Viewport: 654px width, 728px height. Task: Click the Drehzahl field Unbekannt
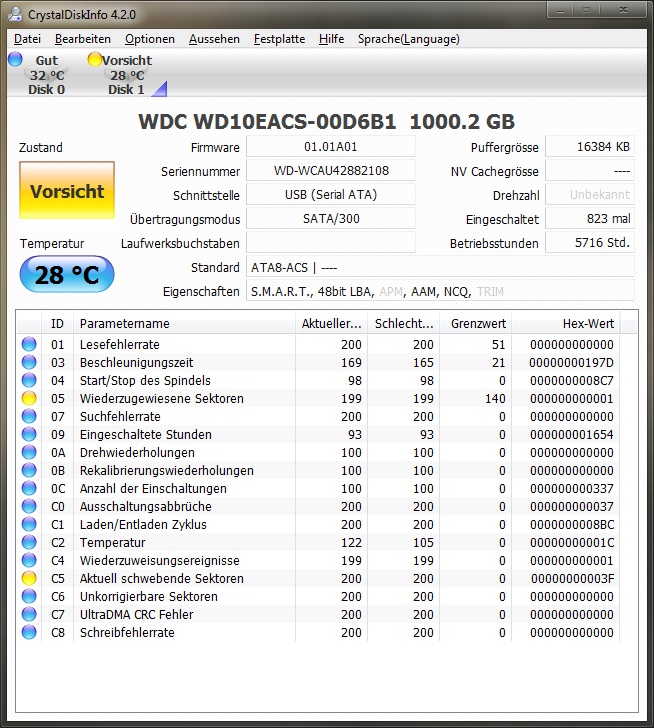coord(589,195)
